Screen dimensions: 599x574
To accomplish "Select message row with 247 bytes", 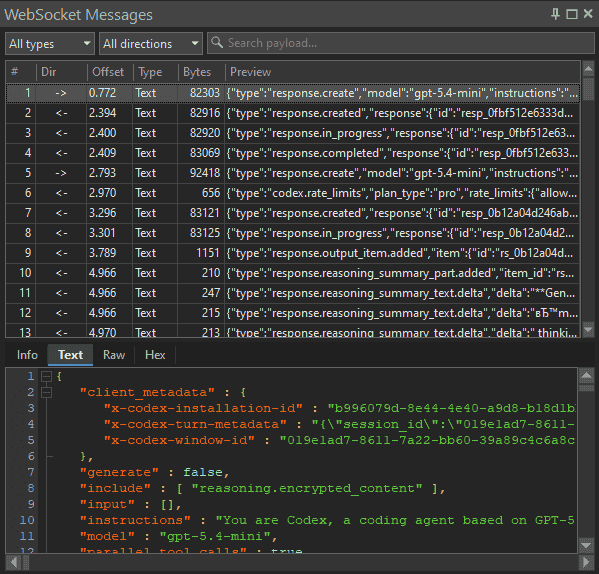I will (293, 293).
